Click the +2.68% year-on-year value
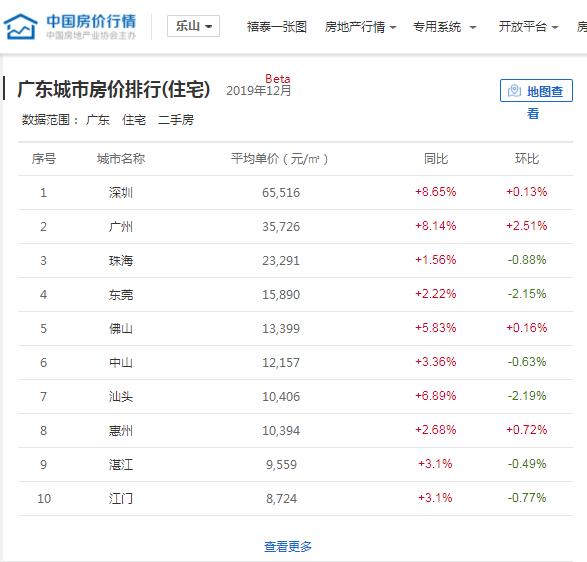The image size is (587, 562). pos(436,430)
